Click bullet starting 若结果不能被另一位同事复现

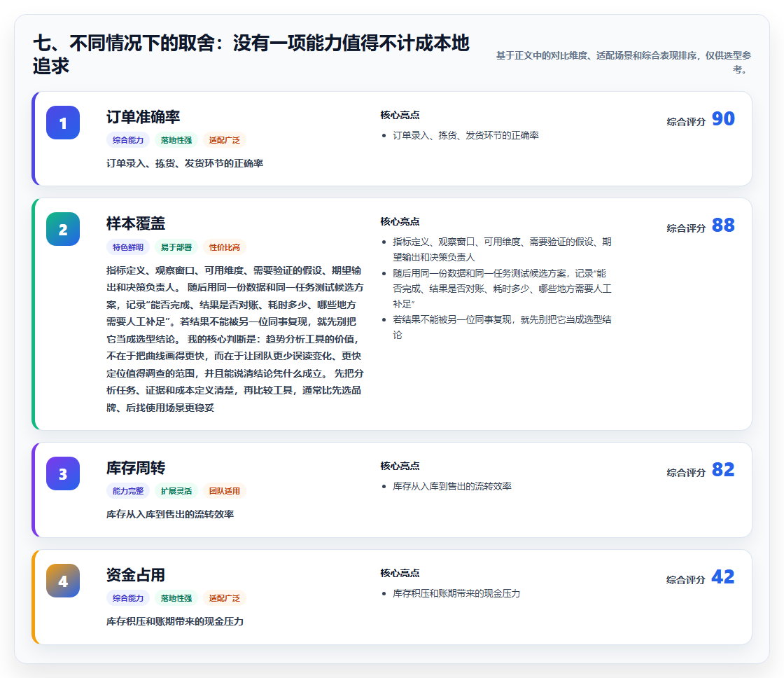coord(502,327)
